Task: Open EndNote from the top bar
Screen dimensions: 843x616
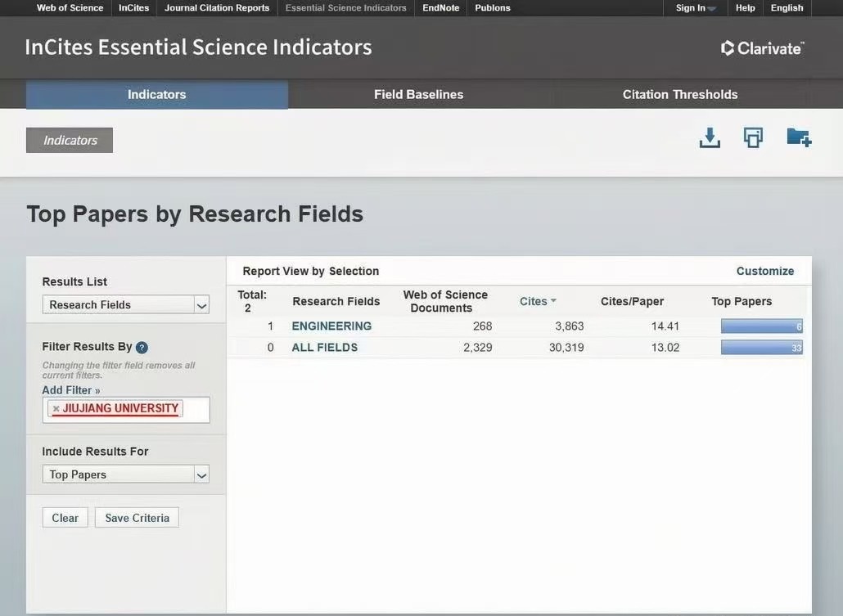Action: [x=441, y=8]
